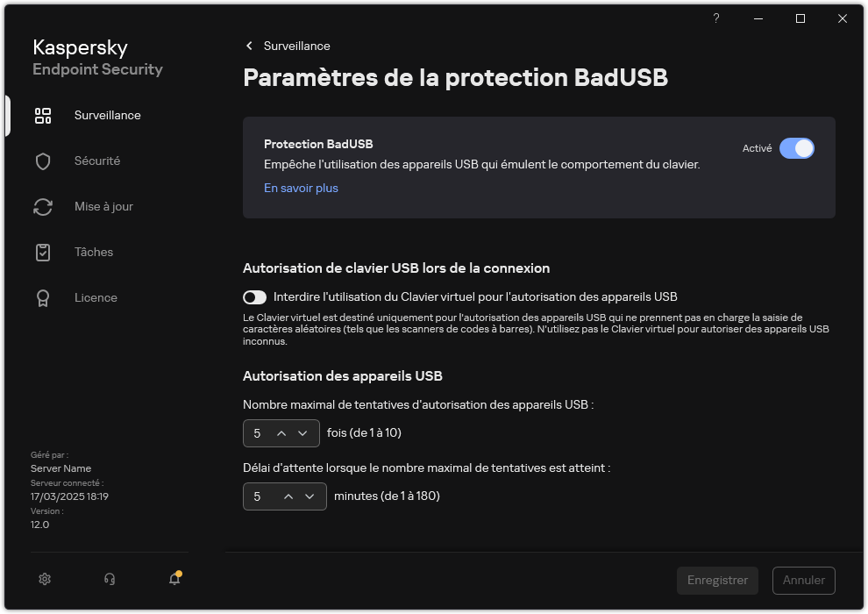Open Tâches using the clipboard icon

tap(42, 252)
